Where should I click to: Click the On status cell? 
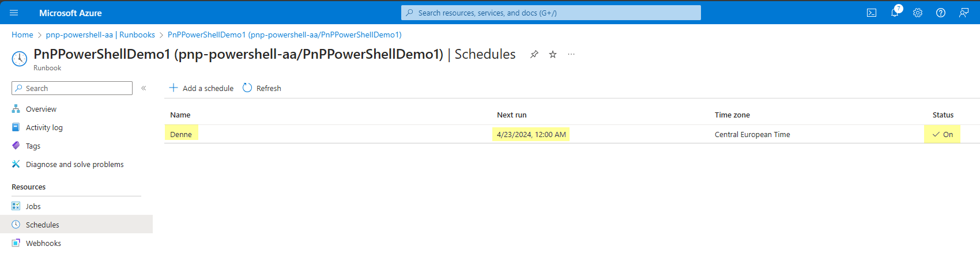pos(943,134)
